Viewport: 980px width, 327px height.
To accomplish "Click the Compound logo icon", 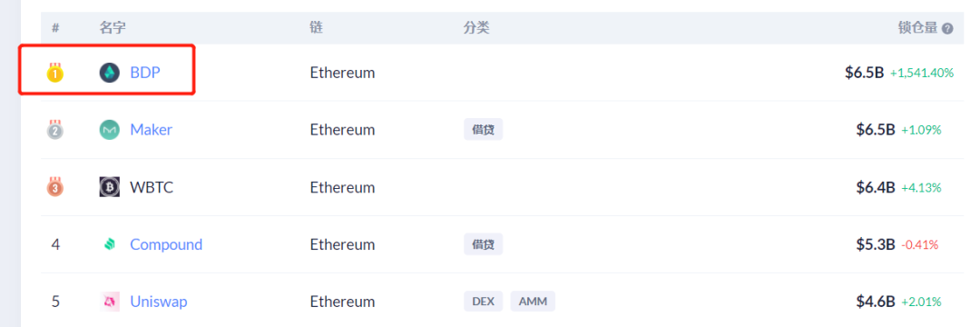I will (110, 244).
